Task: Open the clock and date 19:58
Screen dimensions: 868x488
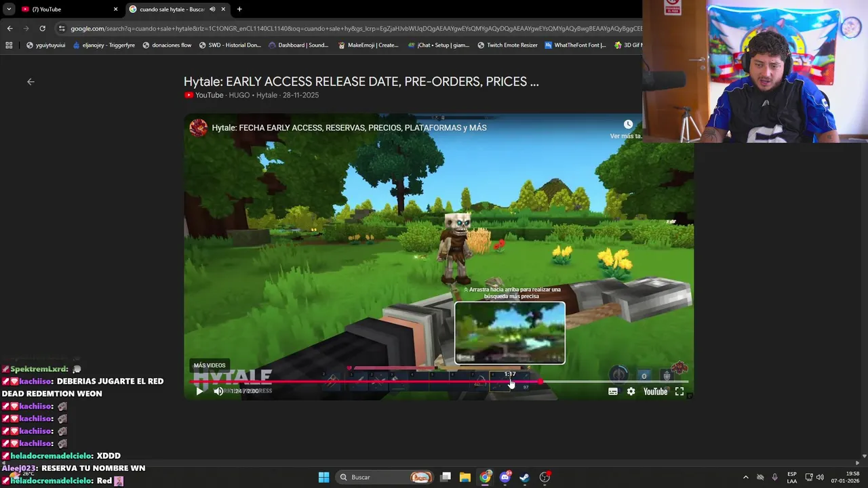Action: [847, 477]
